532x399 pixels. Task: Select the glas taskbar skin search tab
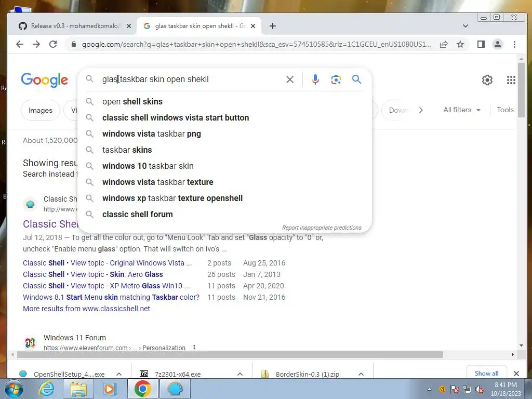(x=199, y=26)
